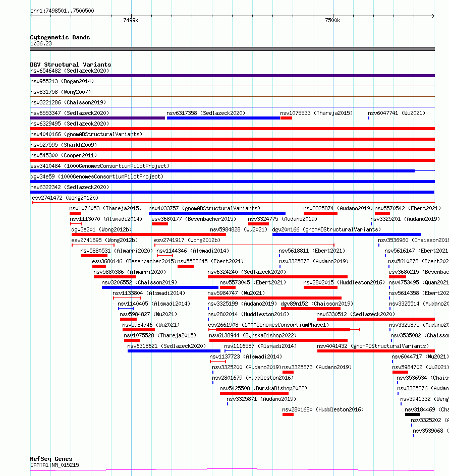
Task: Click the esv2741695 (Wong2012b) label
Action: [104, 241]
